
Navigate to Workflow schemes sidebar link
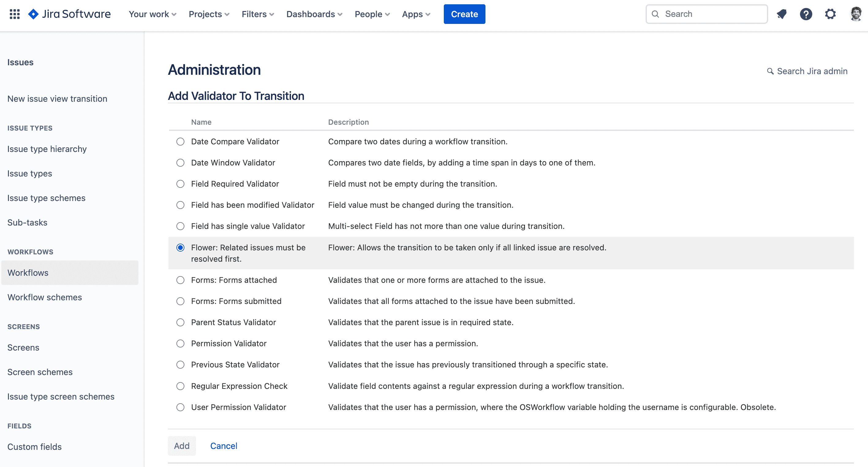click(44, 297)
